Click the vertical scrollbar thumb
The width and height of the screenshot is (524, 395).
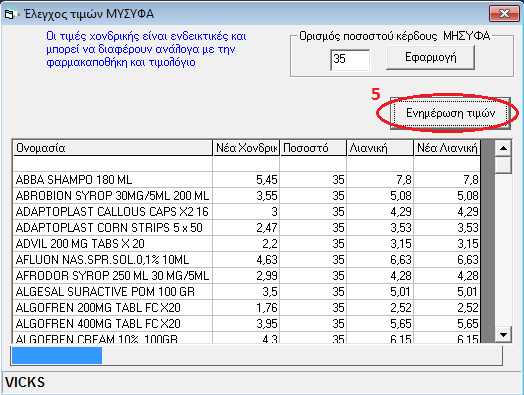503,165
